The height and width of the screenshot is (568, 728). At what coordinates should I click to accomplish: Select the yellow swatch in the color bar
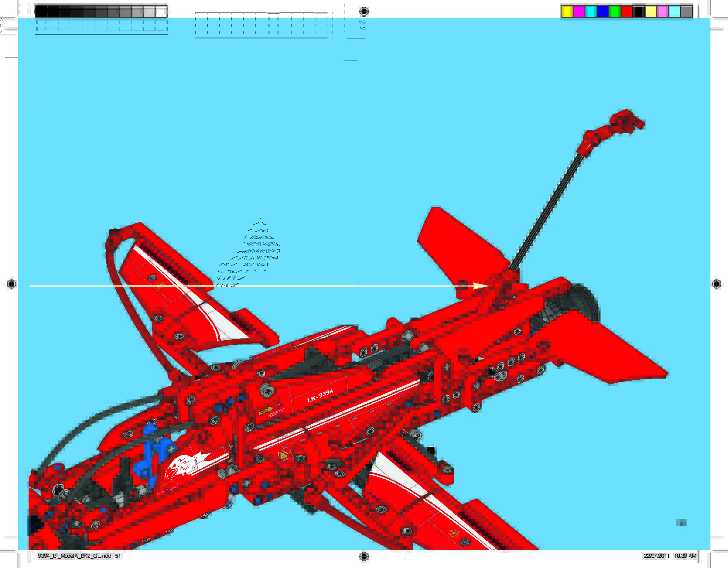[567, 12]
